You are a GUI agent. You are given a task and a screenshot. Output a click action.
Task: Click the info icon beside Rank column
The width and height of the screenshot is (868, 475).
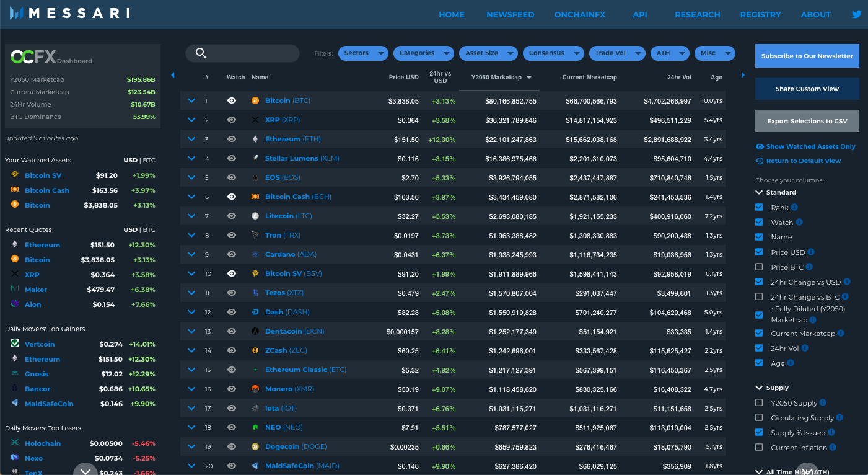click(794, 207)
